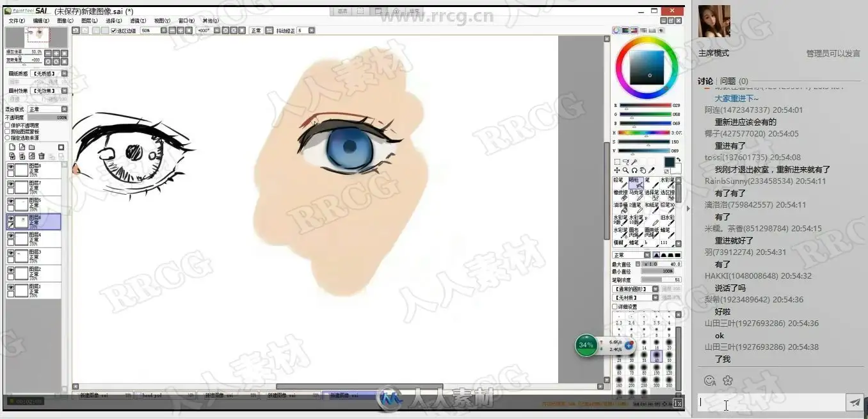
Task: Click the hue H slider bar
Action: [645, 133]
